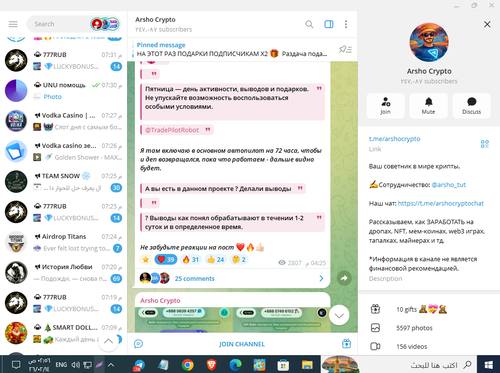This screenshot has width=500, height=373.
Task: Click the Join button in info panel
Action: click(x=385, y=106)
